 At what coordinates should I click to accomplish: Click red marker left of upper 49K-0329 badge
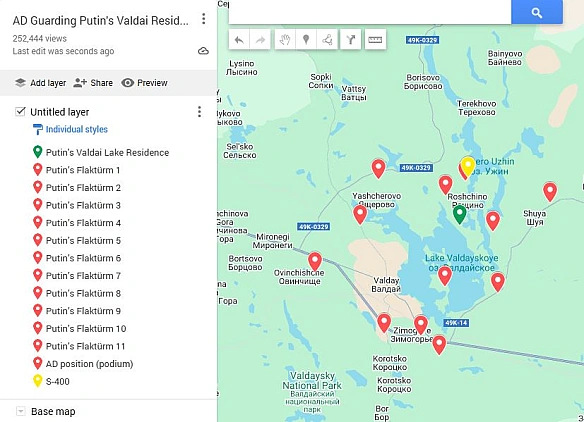tap(378, 168)
